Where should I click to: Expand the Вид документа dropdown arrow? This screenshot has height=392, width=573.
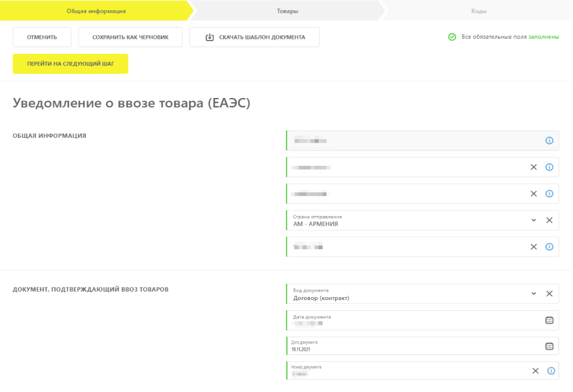coord(534,293)
